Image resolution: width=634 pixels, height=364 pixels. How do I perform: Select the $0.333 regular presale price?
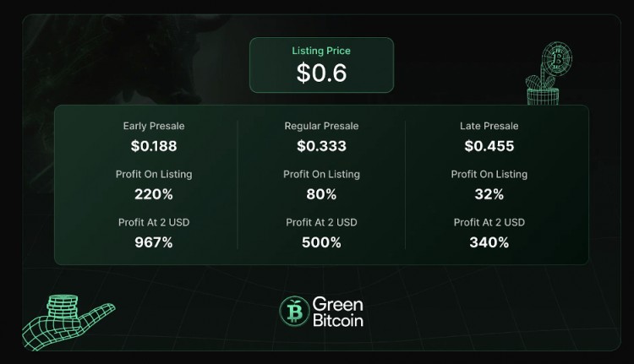point(321,146)
